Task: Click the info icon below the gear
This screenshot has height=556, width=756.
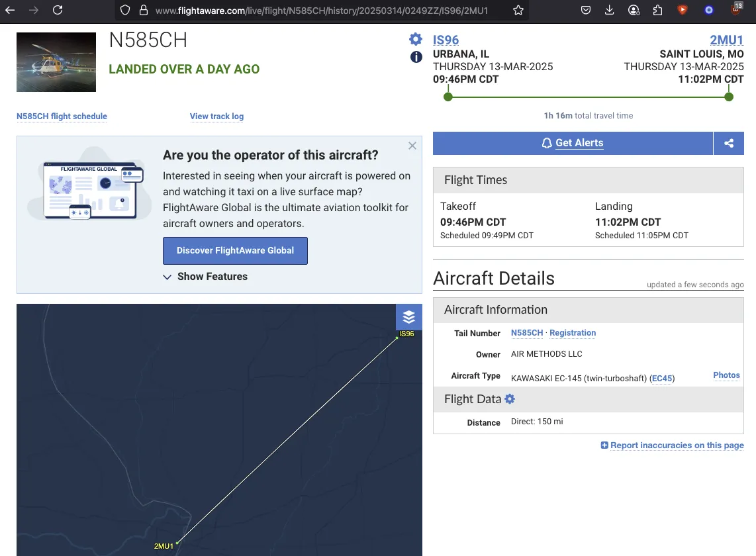Action: (416, 57)
